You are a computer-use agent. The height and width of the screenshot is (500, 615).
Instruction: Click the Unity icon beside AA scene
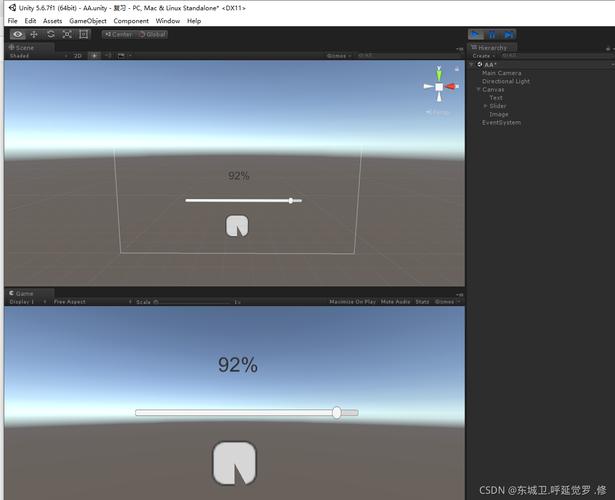[480, 65]
